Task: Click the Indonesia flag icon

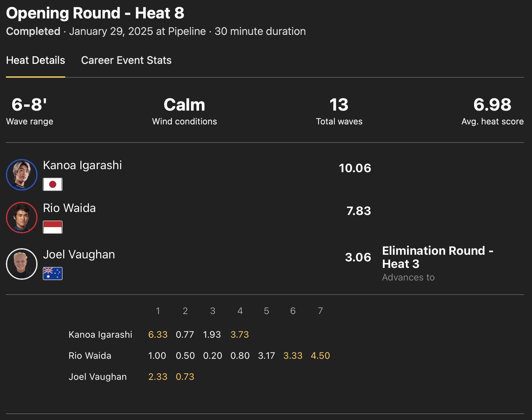Action: 53,227
